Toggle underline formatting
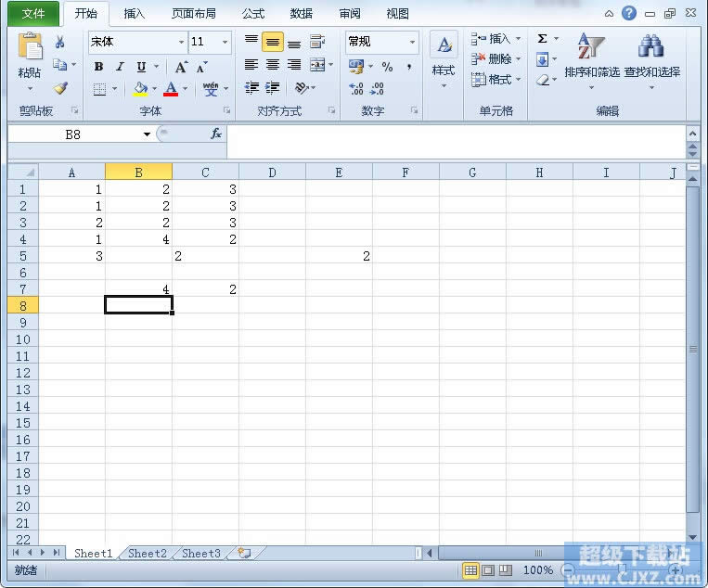 click(141, 67)
